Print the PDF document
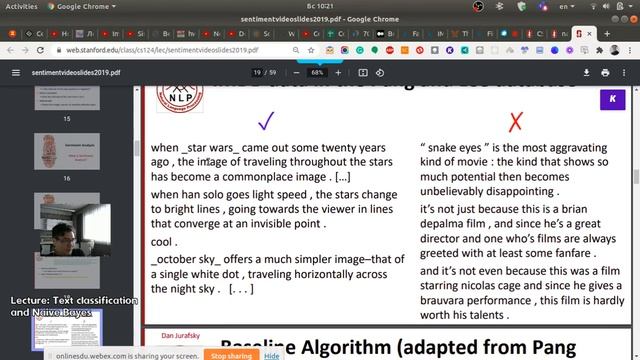This screenshot has width=640, height=360. click(x=605, y=73)
